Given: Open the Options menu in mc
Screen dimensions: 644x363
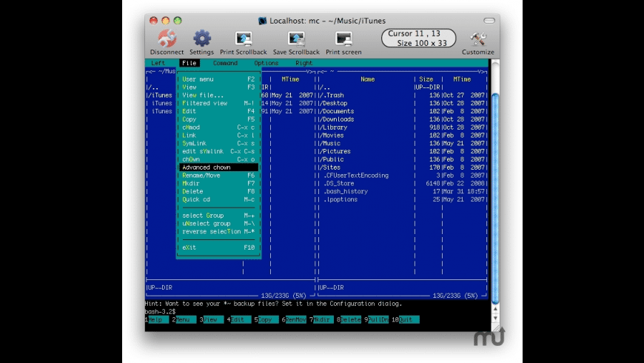Looking at the screenshot, I should coord(266,63).
